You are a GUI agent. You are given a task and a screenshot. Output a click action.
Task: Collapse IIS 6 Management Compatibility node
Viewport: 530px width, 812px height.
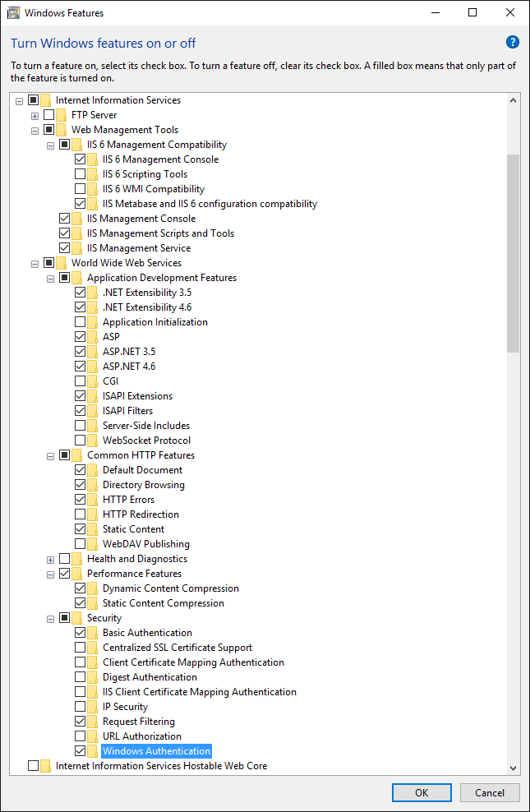pyautogui.click(x=50, y=145)
